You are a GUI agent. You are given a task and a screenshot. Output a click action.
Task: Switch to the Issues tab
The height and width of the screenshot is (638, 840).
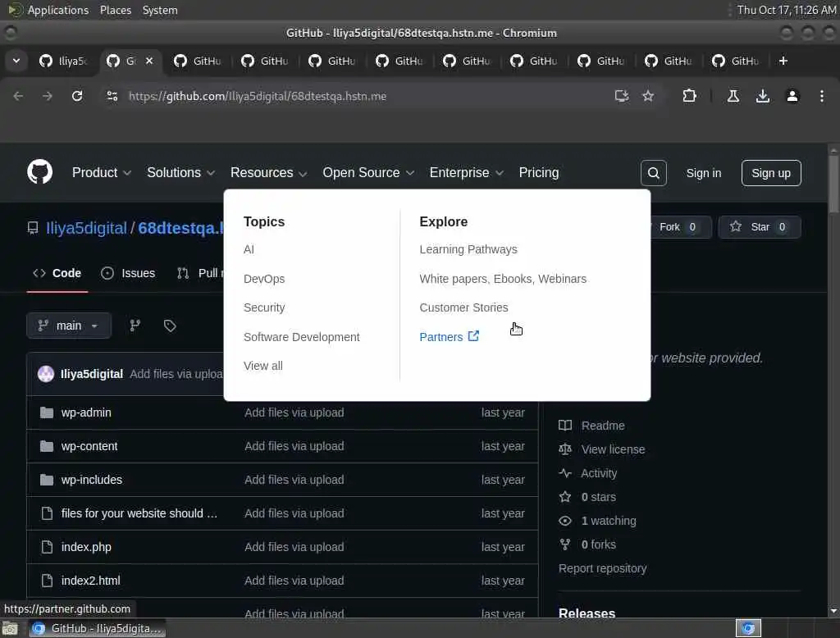[x=128, y=273]
